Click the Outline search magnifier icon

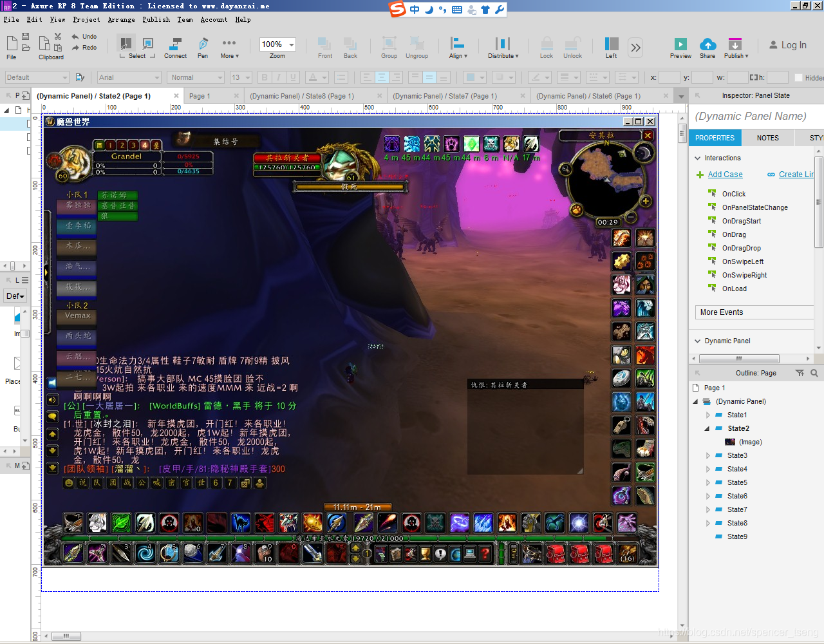pyautogui.click(x=814, y=373)
